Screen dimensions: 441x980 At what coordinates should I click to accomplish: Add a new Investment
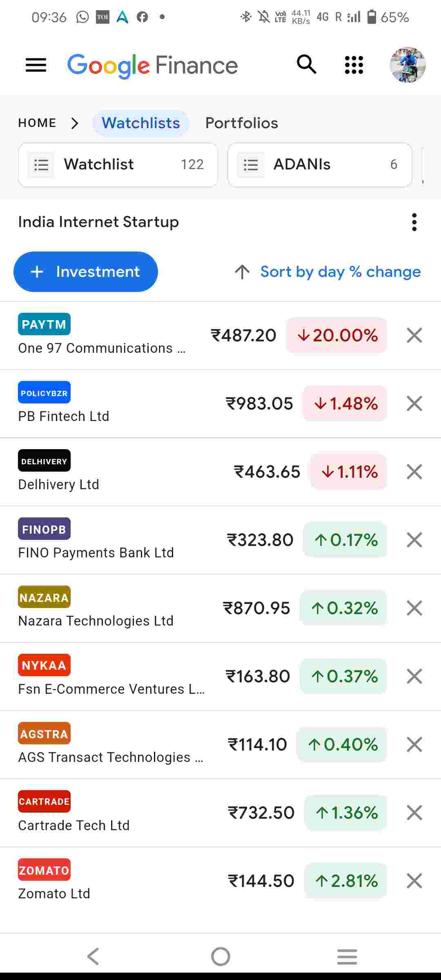click(x=86, y=272)
